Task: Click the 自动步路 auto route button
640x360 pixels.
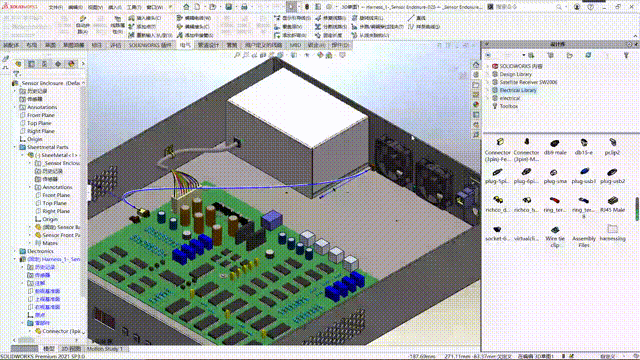Action: [x=83, y=24]
